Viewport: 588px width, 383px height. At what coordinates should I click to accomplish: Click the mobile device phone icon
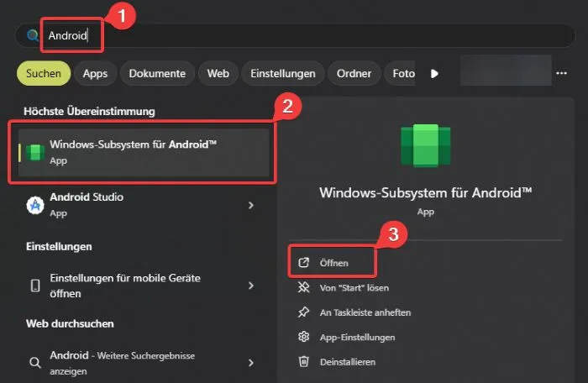35,286
